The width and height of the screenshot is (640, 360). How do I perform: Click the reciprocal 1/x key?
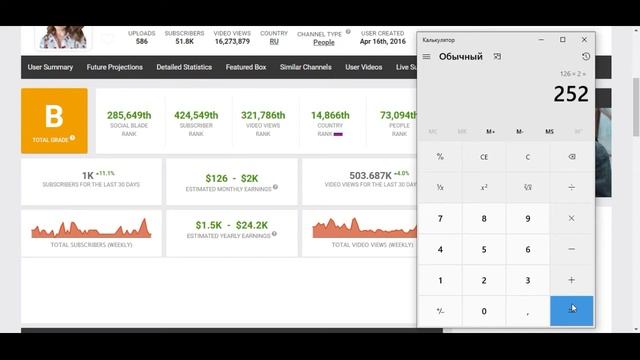pos(440,187)
